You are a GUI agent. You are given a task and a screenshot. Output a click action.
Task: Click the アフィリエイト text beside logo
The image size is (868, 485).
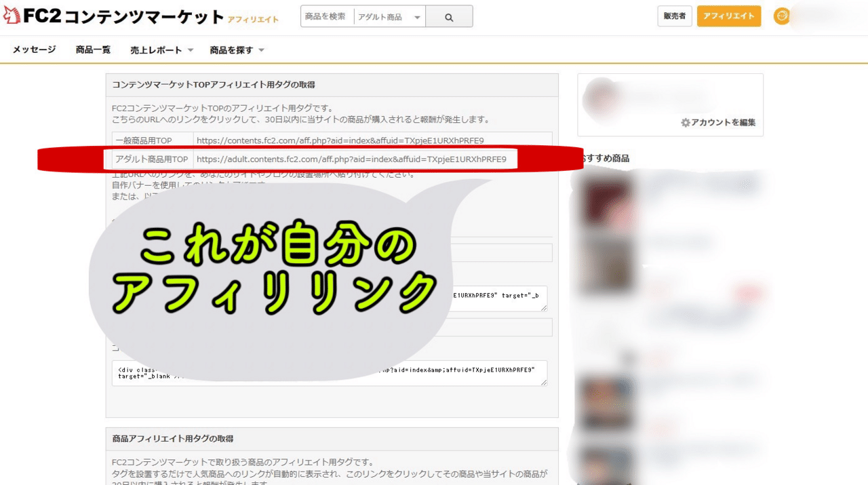pos(253,20)
